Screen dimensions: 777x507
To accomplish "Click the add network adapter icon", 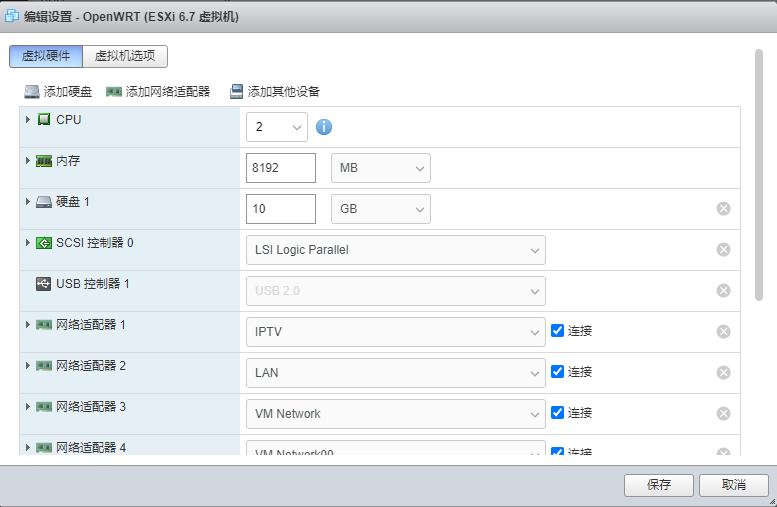I will click(114, 92).
